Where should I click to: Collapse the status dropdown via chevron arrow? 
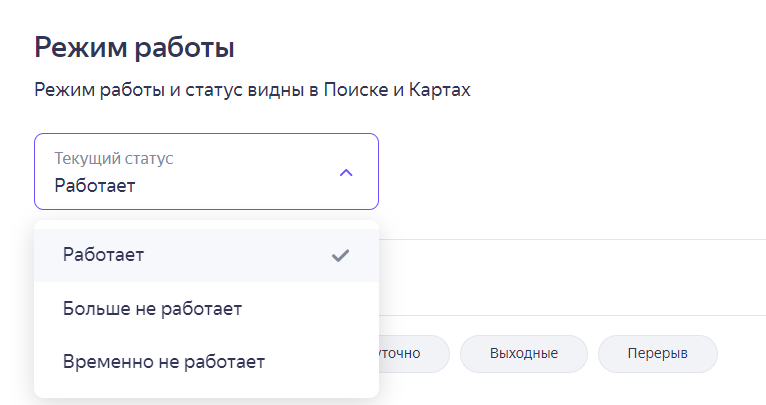pyautogui.click(x=346, y=172)
